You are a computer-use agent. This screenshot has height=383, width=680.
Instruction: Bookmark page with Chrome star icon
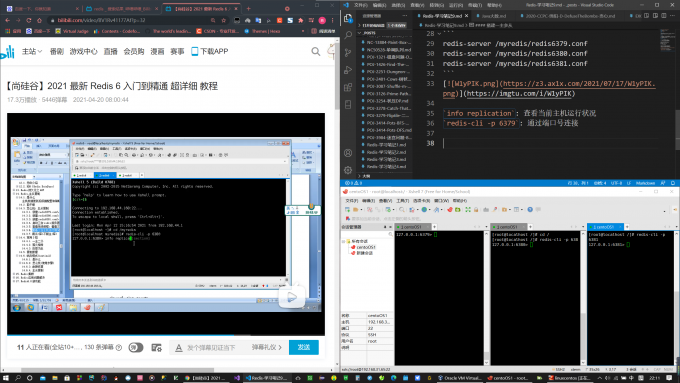click(x=224, y=20)
